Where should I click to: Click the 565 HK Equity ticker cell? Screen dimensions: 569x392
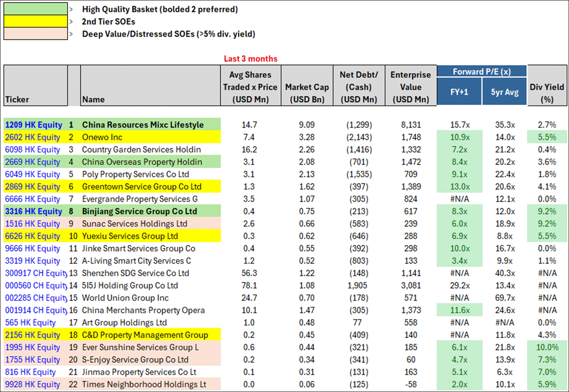(x=36, y=322)
